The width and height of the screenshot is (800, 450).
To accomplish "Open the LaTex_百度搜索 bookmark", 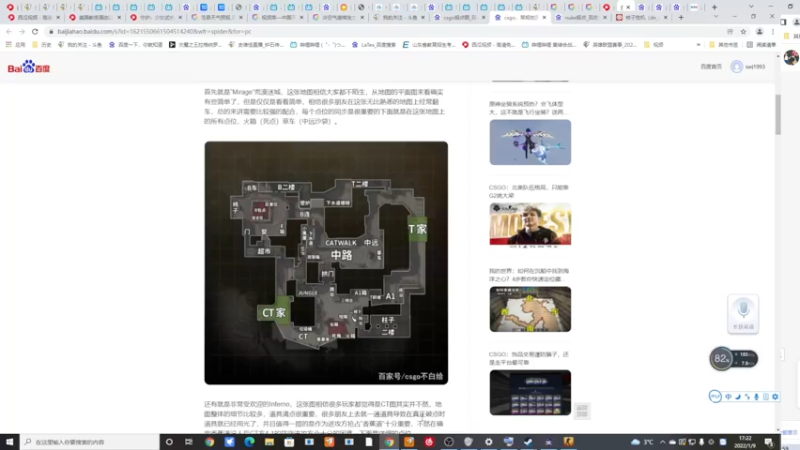I will coord(373,45).
